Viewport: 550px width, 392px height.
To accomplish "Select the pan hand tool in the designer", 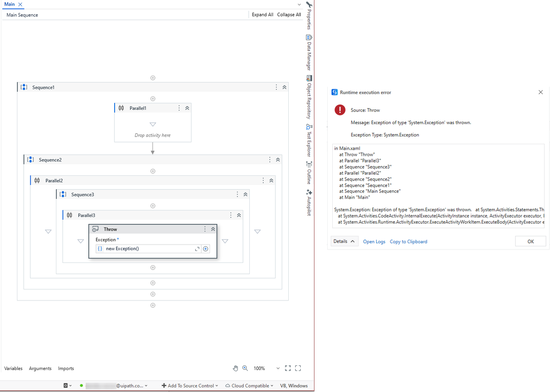I will point(235,368).
